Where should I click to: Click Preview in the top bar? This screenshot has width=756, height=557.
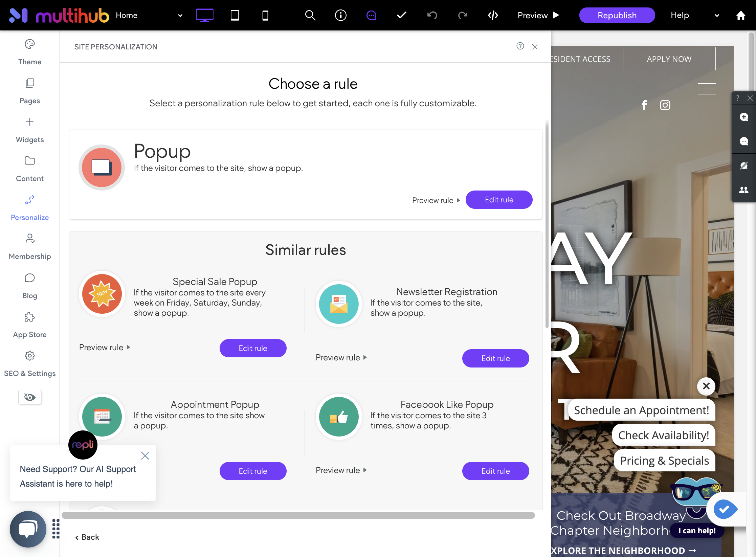click(x=538, y=15)
